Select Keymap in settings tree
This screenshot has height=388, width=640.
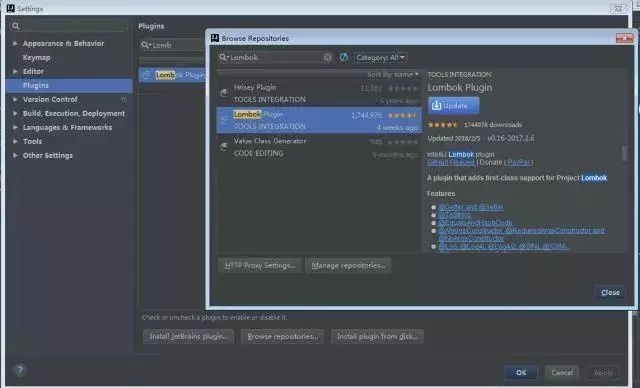[36, 58]
